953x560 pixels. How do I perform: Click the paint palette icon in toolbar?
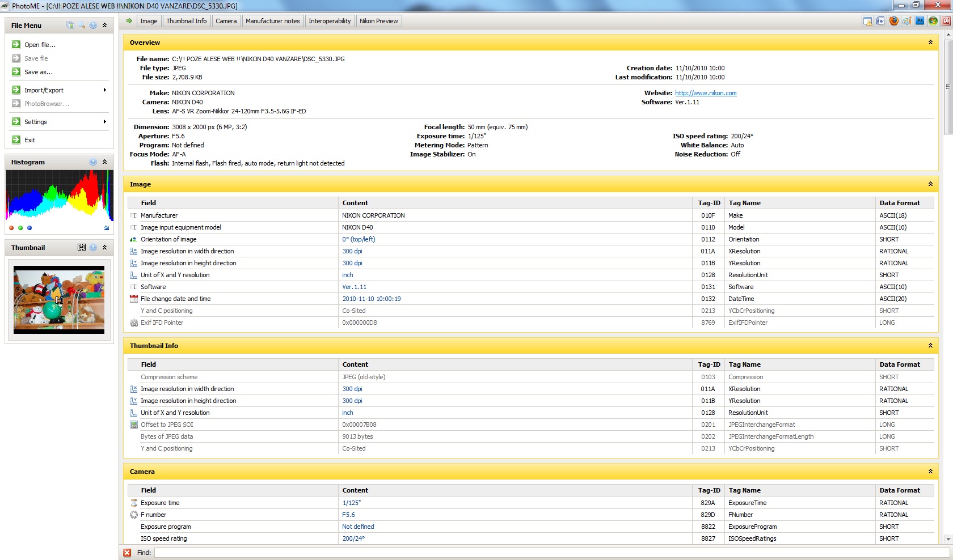pos(906,21)
